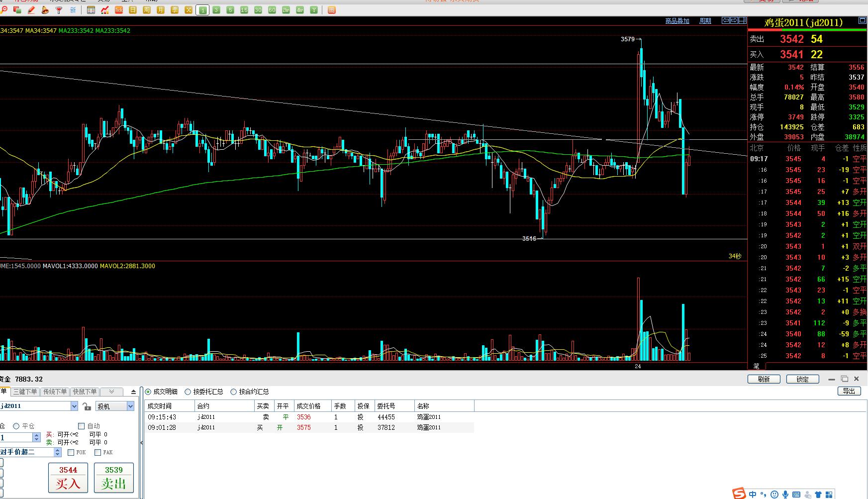Switch chart to quarterly 季 period
Image resolution: width=868 pixels, height=499 pixels.
click(175, 9)
